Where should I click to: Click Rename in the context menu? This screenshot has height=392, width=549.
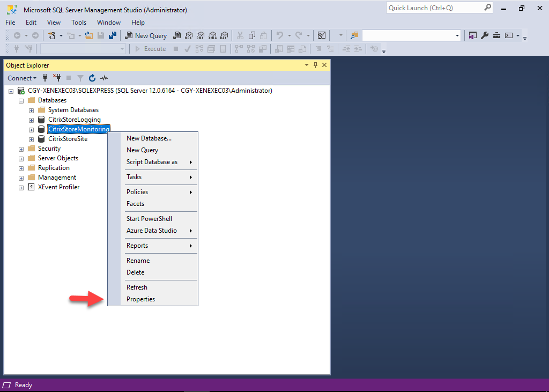153,261
